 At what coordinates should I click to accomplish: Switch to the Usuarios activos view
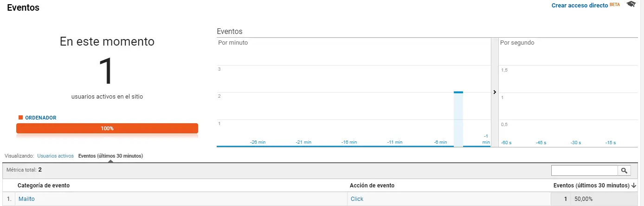(55, 156)
